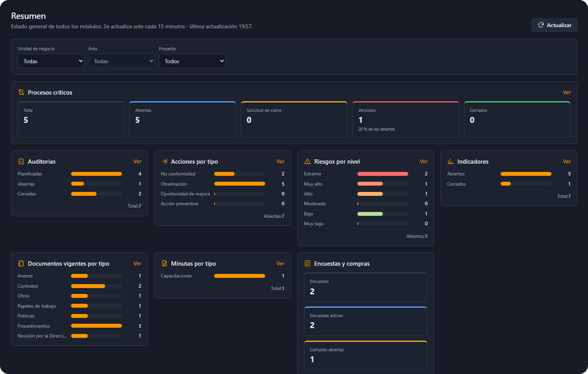The width and height of the screenshot is (588, 374).
Task: Open Ver link in Minutas por tipo
Action: pos(280,263)
